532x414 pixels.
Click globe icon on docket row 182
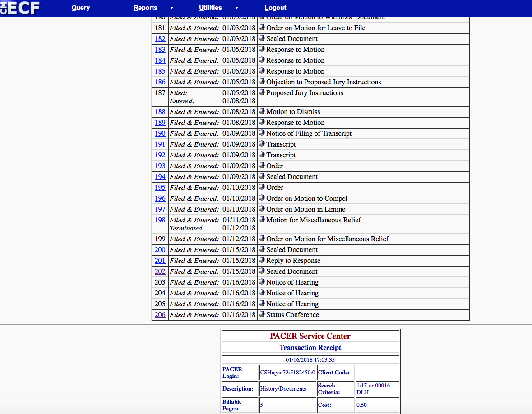262,38
